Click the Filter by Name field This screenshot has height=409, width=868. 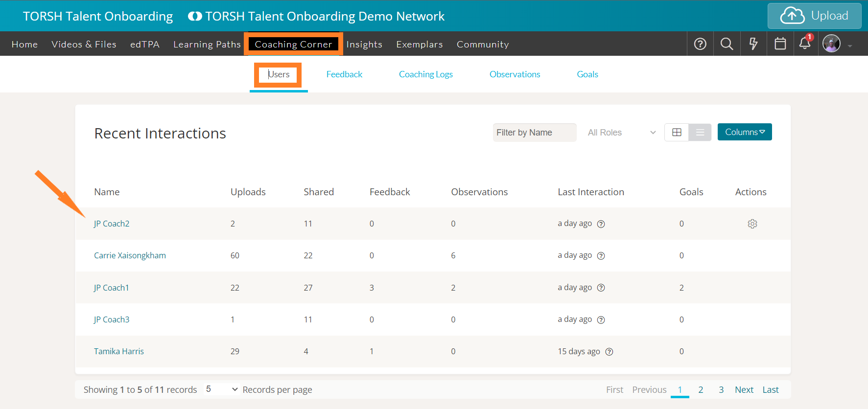tap(534, 133)
